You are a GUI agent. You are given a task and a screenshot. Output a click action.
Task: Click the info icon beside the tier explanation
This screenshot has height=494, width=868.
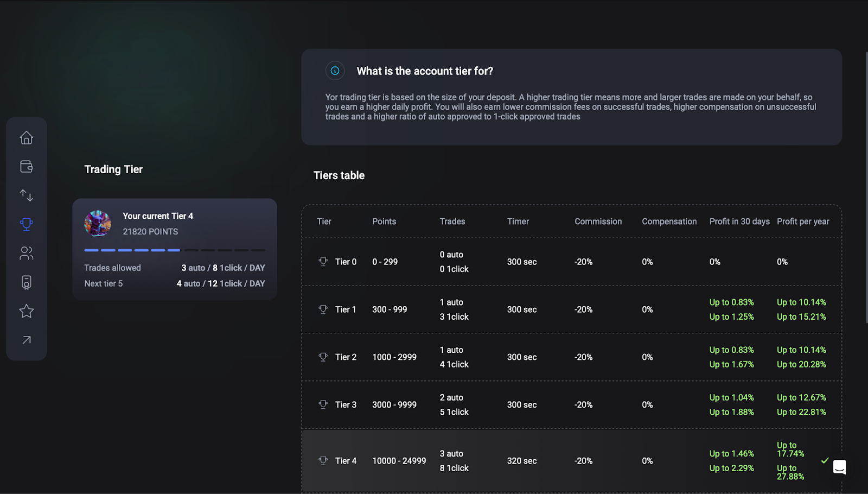(x=335, y=71)
